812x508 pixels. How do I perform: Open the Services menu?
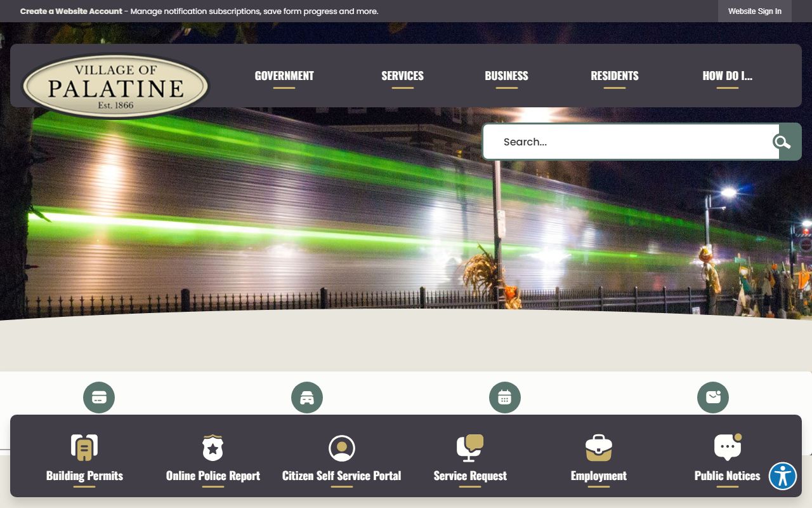tap(402, 76)
